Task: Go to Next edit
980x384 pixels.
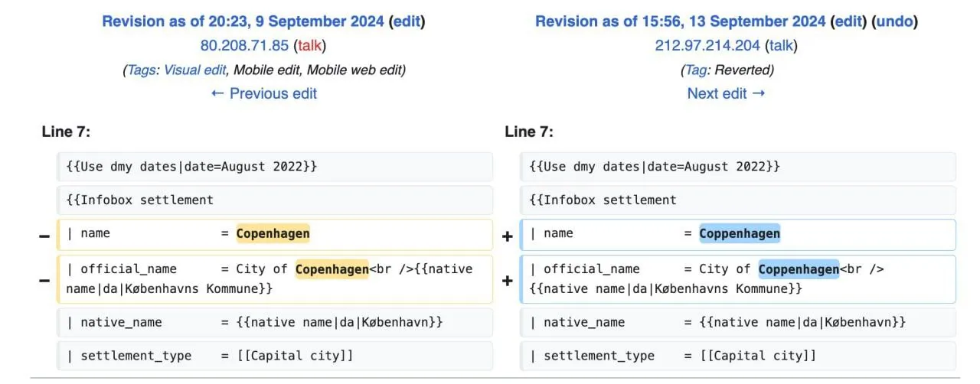Action: coord(726,93)
